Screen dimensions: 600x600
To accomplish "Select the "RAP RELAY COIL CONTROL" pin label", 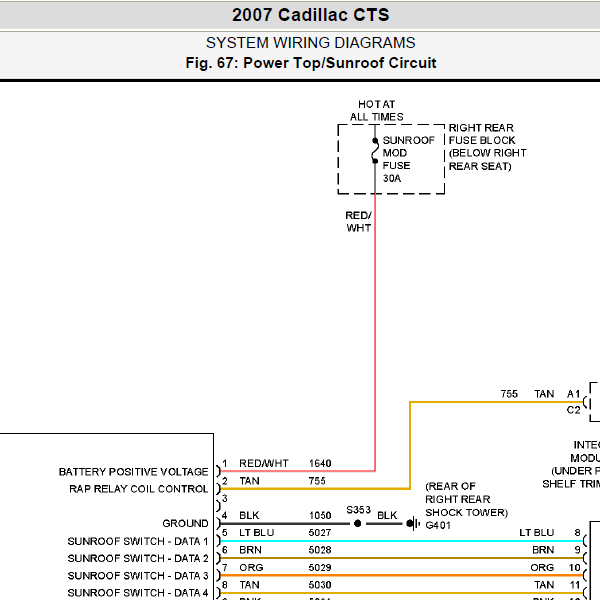I will (x=139, y=489).
